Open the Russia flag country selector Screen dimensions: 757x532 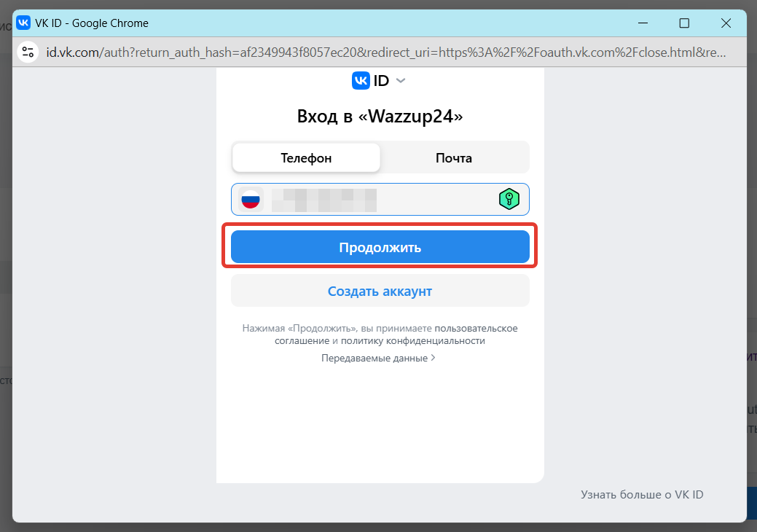pyautogui.click(x=251, y=200)
